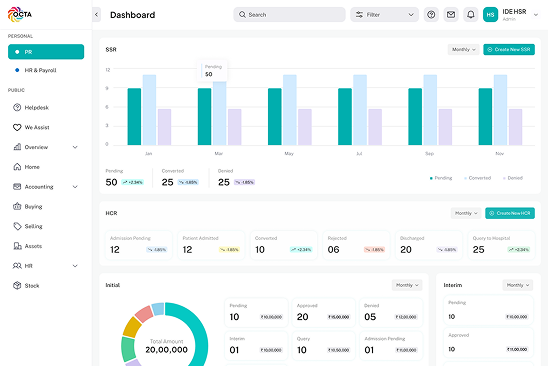This screenshot has height=366, width=548.
Task: Click the Stock box icon
Action: [x=17, y=286]
